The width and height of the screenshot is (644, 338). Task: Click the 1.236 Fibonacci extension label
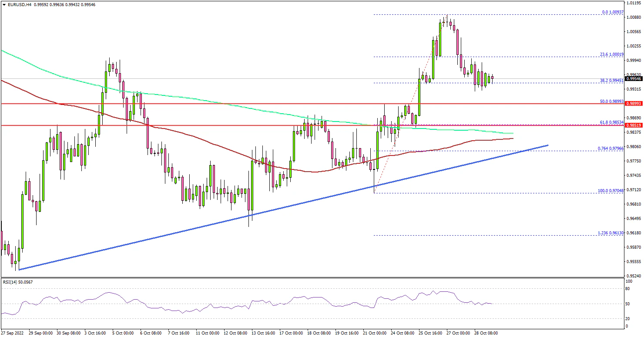point(611,233)
